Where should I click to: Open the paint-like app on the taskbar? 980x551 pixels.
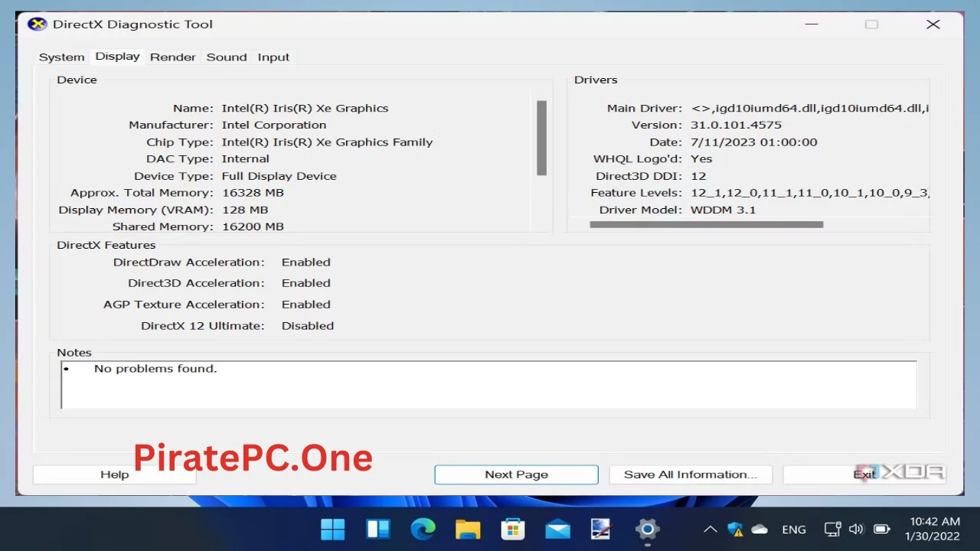click(601, 529)
